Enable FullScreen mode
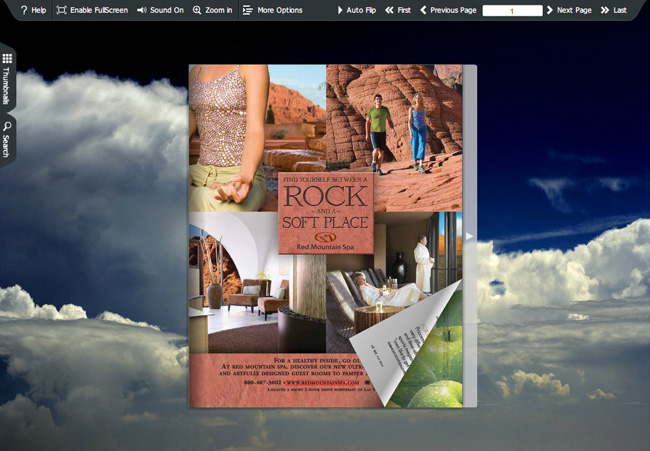The width and height of the screenshot is (650, 451). (92, 10)
